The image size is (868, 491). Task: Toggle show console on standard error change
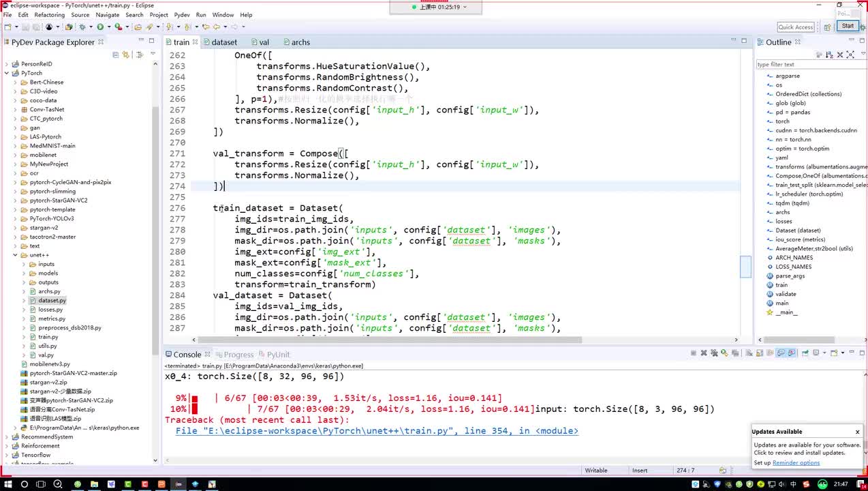(792, 353)
